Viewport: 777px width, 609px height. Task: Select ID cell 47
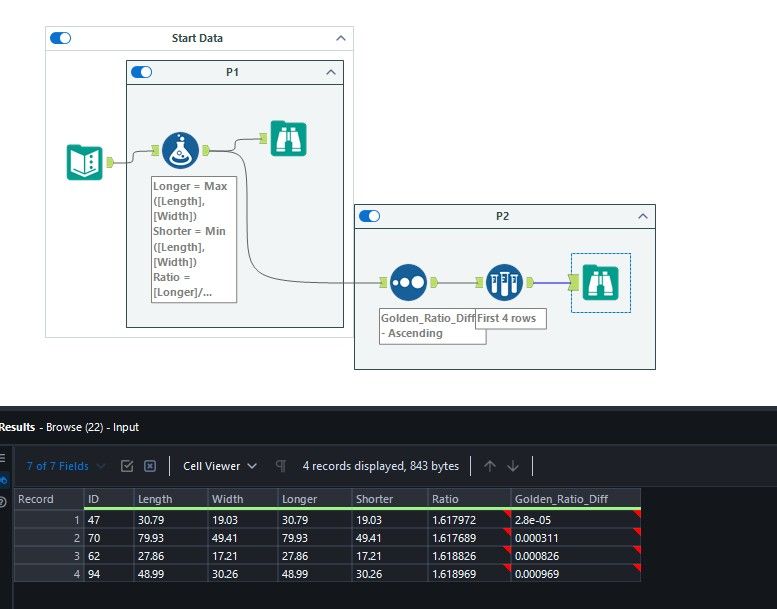(x=109, y=520)
